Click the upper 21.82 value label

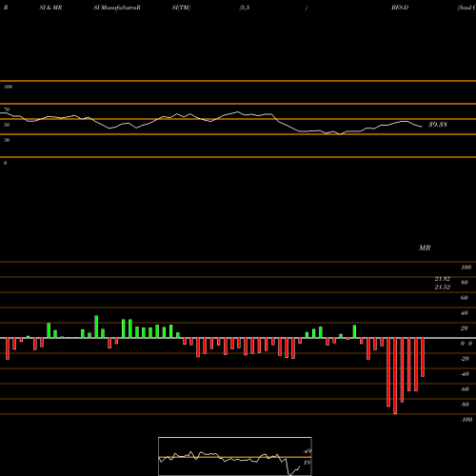(443, 279)
